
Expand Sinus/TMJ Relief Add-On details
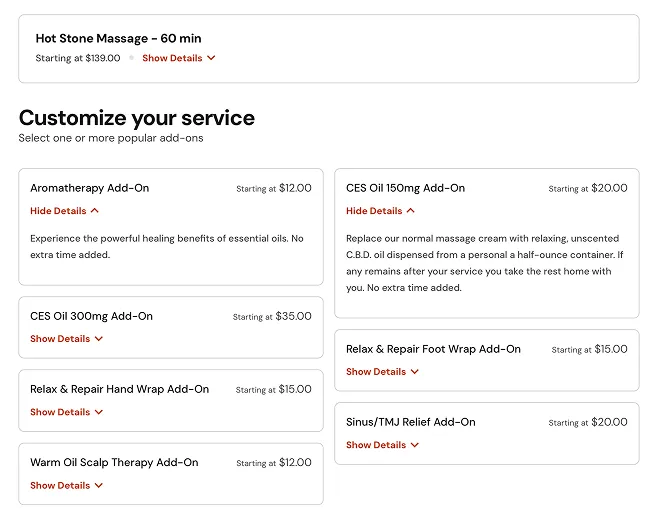click(383, 445)
